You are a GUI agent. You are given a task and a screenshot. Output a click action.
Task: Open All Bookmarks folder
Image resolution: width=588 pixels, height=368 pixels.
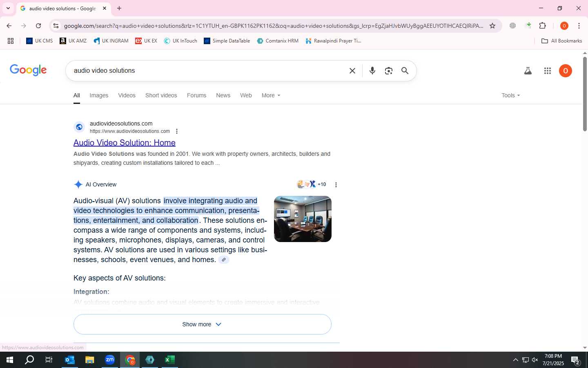coord(561,41)
